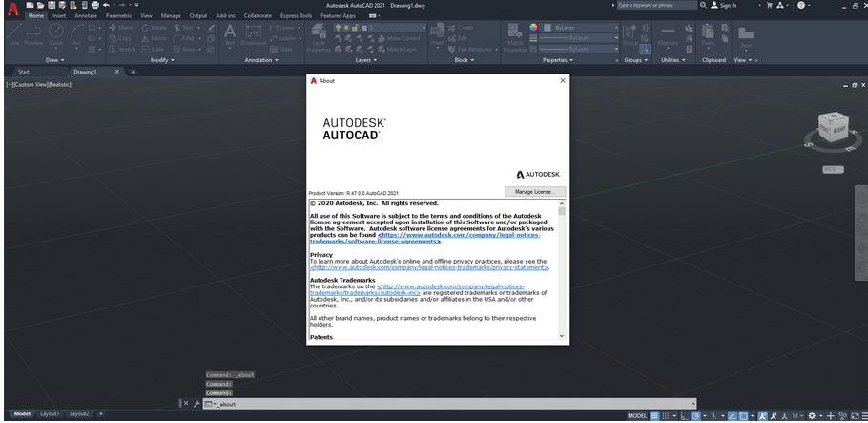Toggle object snap tracking in status bar

732,415
